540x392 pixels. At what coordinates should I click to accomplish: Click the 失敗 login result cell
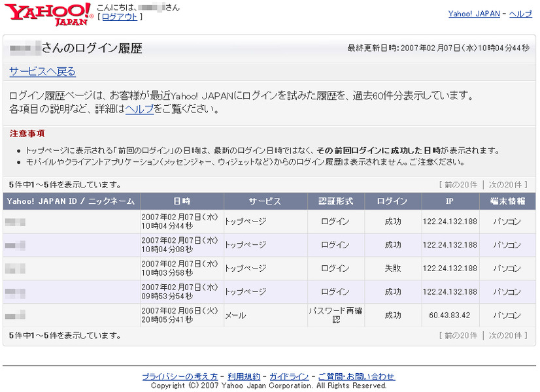click(x=393, y=269)
